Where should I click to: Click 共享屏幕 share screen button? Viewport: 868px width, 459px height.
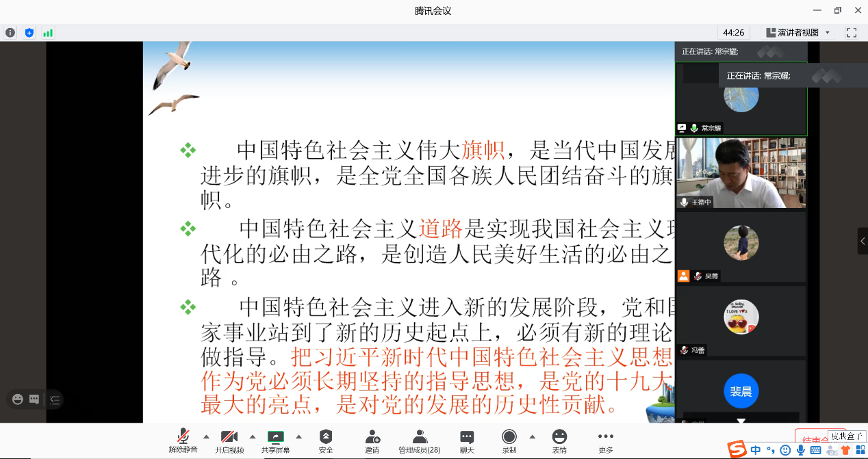click(x=275, y=441)
